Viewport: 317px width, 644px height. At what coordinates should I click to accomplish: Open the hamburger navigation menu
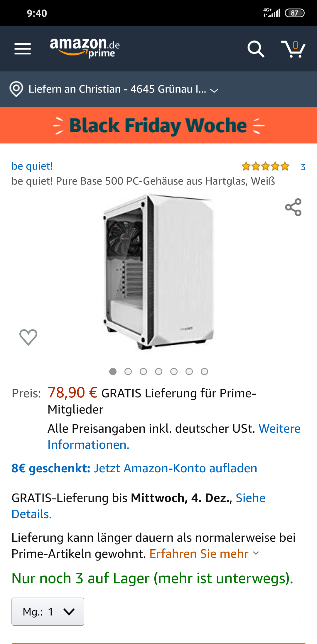coord(23,49)
